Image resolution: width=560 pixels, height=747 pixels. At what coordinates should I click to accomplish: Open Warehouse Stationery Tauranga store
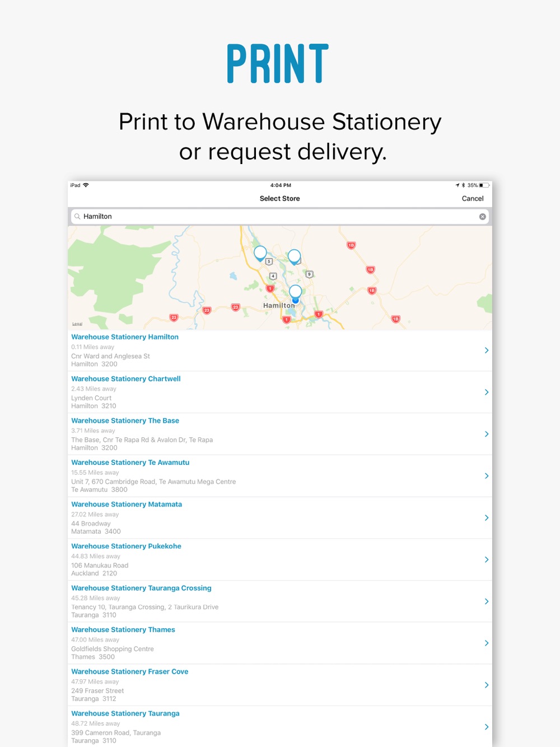click(280, 726)
